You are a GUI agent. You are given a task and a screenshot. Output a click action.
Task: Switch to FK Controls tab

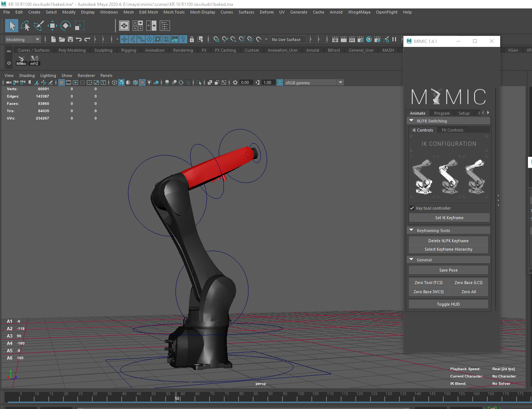[x=452, y=130]
